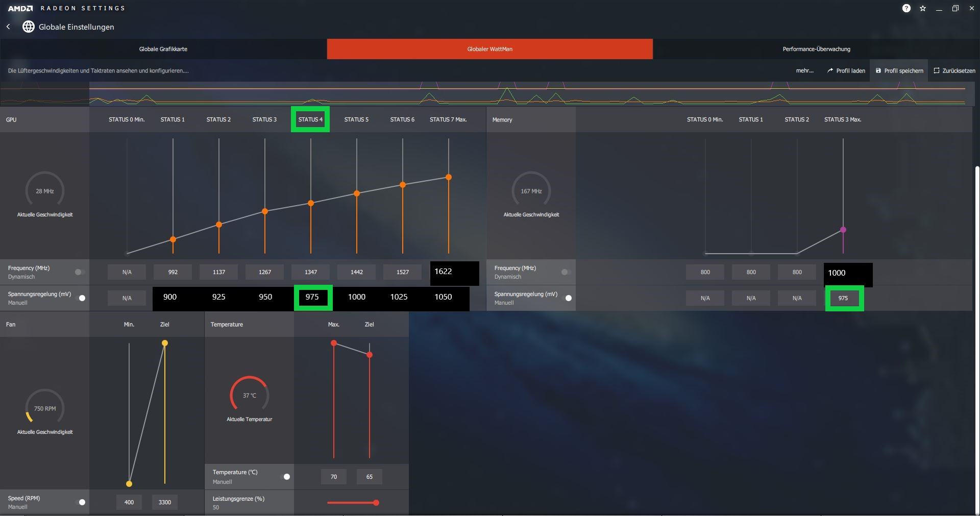Click the GPU voltage field showing 1025

(399, 297)
